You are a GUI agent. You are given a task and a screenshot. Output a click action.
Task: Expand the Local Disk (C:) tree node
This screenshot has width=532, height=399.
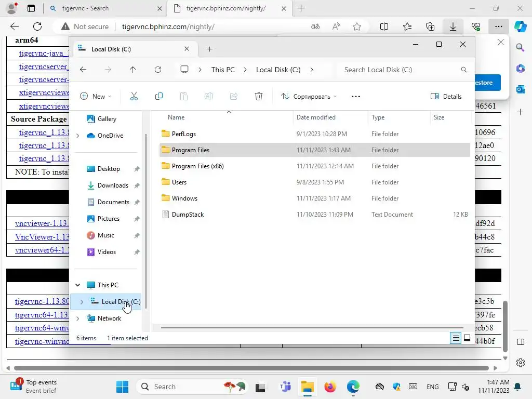(x=82, y=302)
